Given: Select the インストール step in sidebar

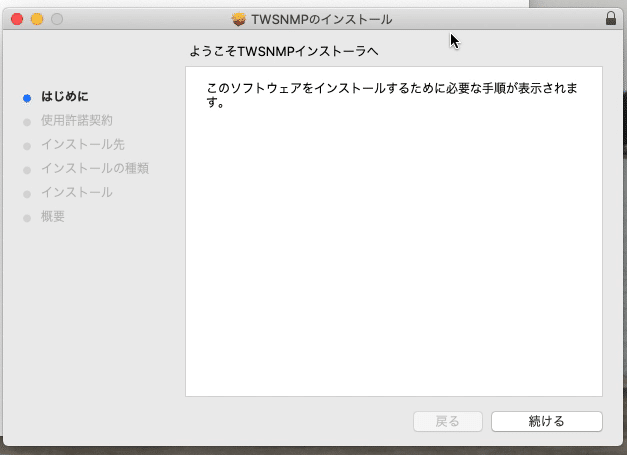Looking at the screenshot, I should [77, 192].
